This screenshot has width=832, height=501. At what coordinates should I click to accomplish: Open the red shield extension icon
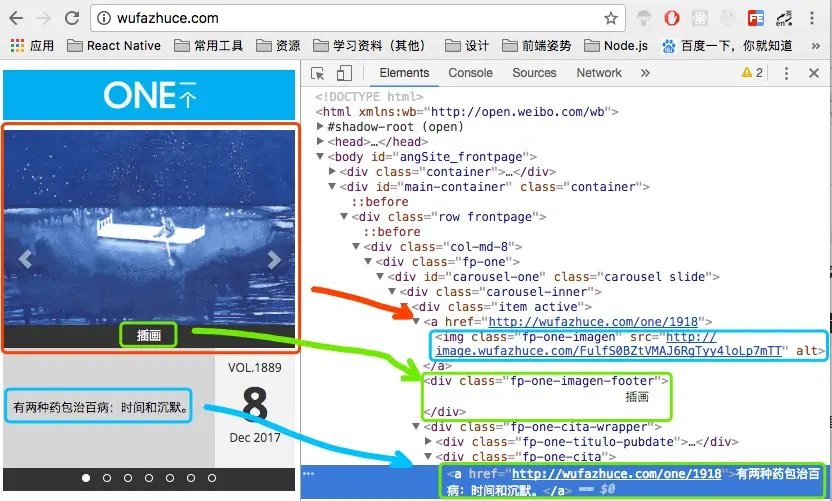[x=672, y=19]
